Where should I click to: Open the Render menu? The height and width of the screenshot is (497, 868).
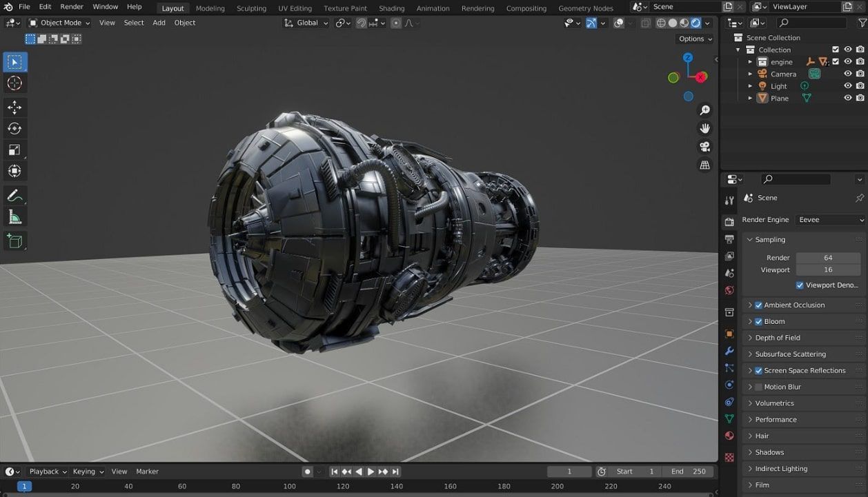[71, 6]
